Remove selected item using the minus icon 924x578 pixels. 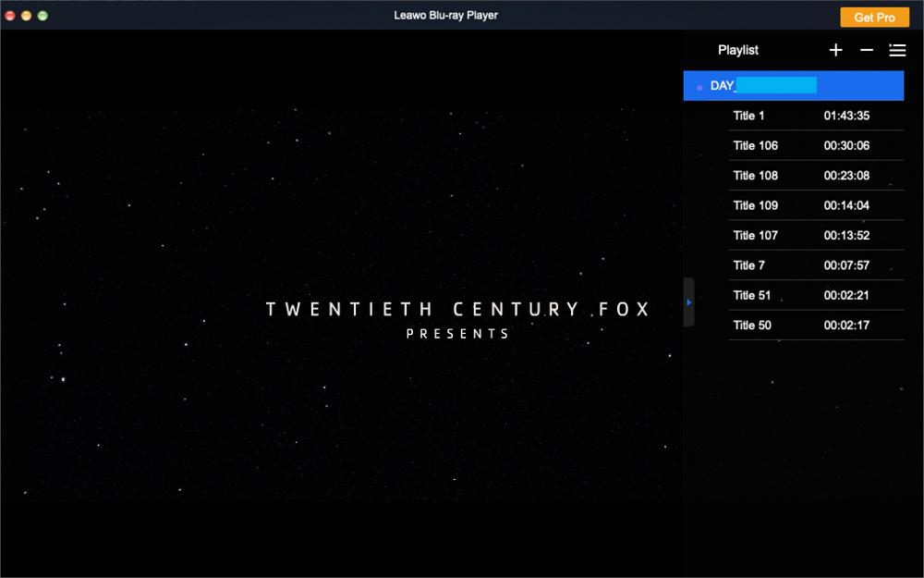867,50
